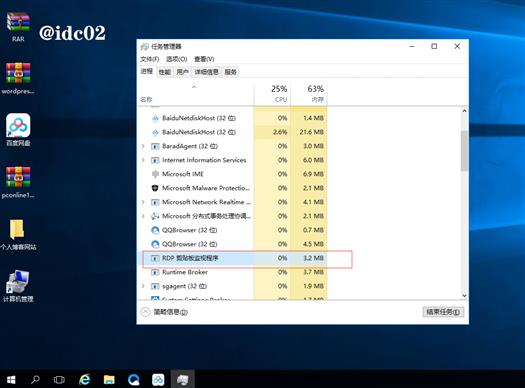Collapse to 简略信息 view
This screenshot has width=525, height=388.
pos(164,312)
